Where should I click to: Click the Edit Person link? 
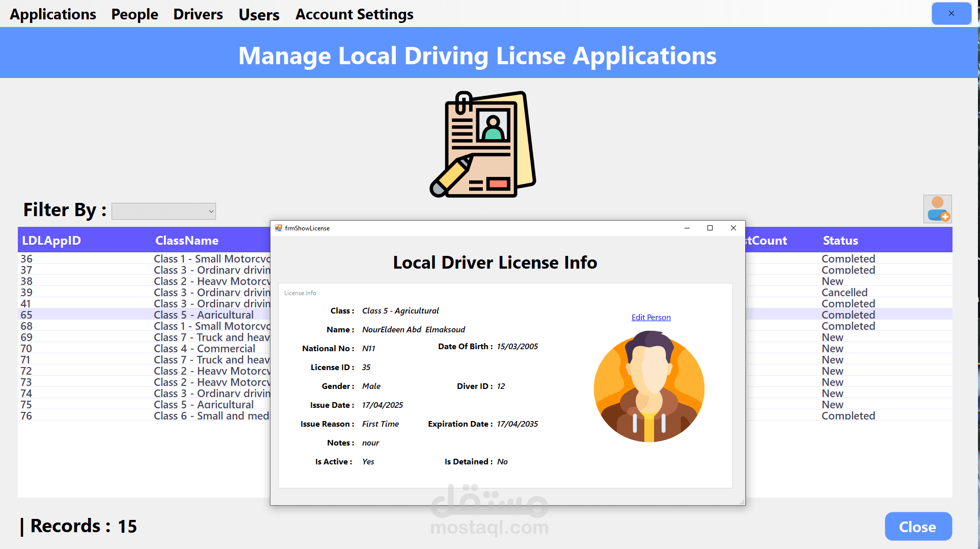(650, 317)
